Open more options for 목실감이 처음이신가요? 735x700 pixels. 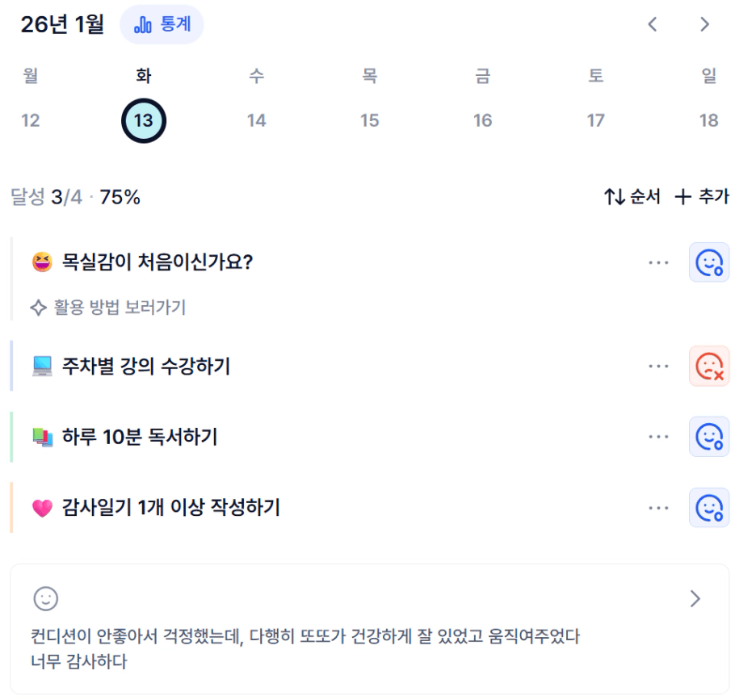pos(658,262)
